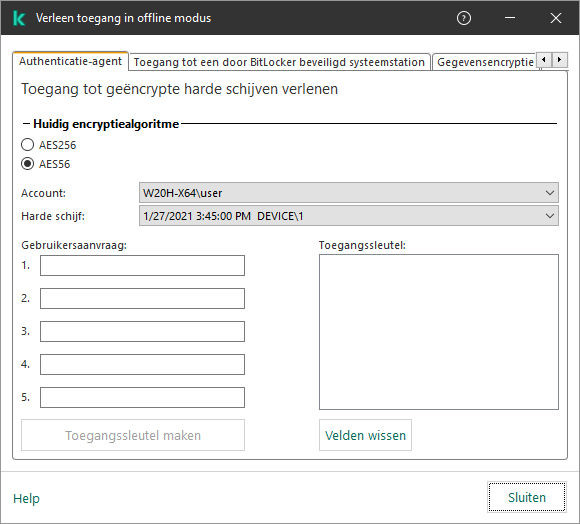The image size is (580, 524).
Task: Switch to the Authenticatie-agent tab
Action: click(x=70, y=61)
